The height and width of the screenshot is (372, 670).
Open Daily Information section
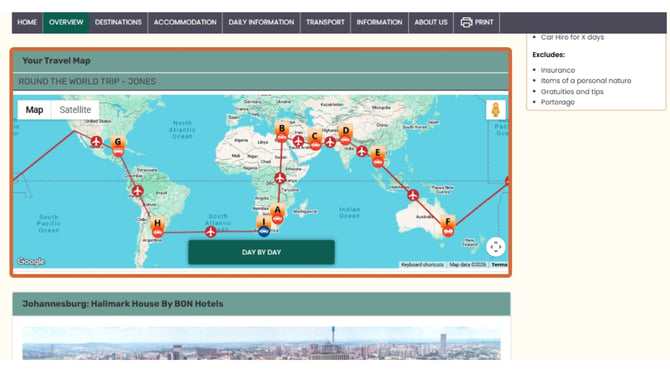coord(261,22)
